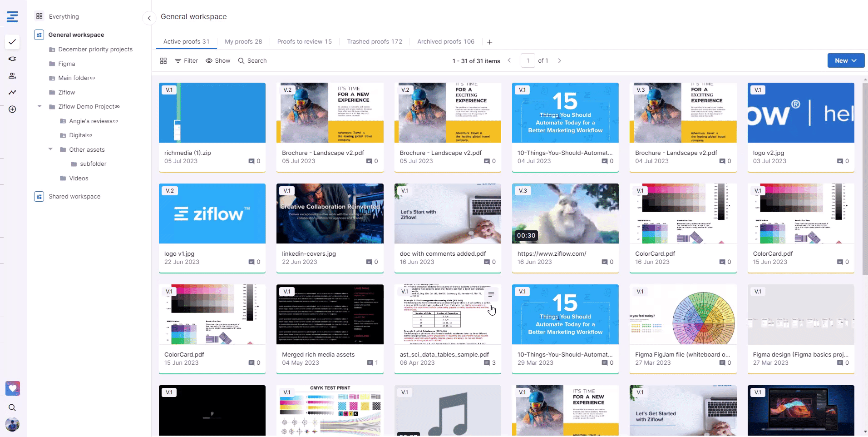Switch to Archived proofs tab
This screenshot has width=868, height=437.
pyautogui.click(x=445, y=41)
